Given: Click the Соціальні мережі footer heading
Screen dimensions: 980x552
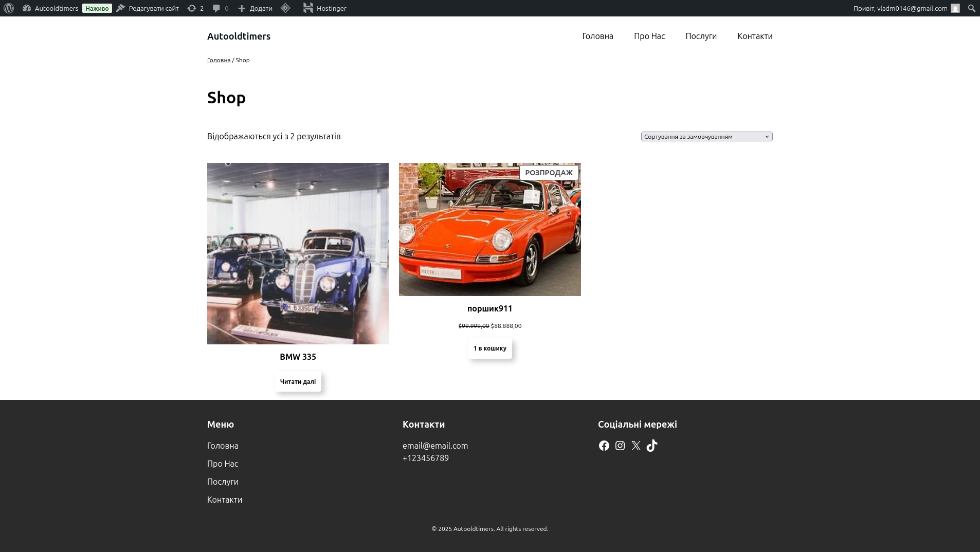Looking at the screenshot, I should tap(637, 425).
